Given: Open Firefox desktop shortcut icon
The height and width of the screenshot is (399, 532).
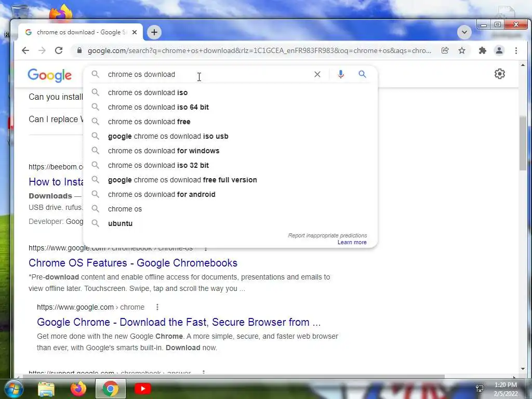Looking at the screenshot, I should pyautogui.click(x=61, y=12).
